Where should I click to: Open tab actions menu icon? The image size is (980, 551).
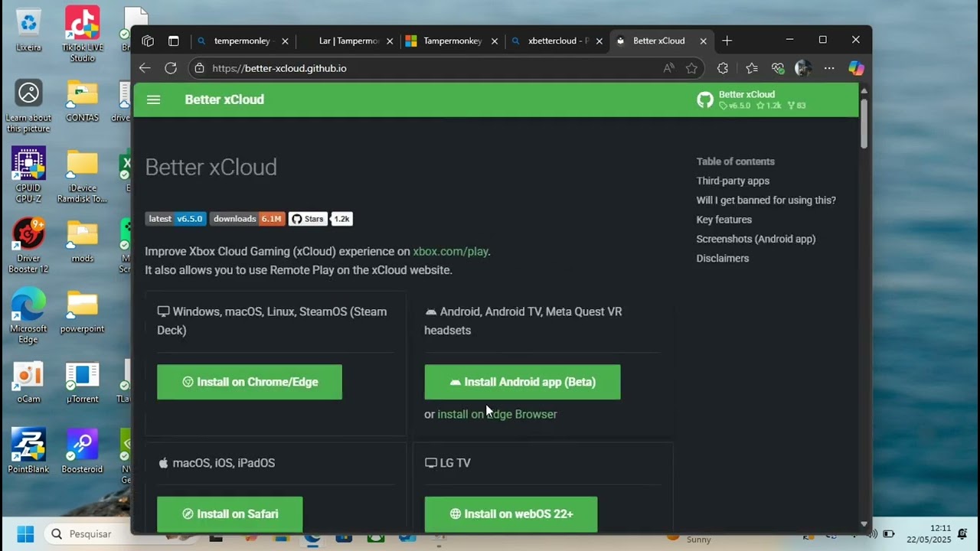tap(174, 41)
